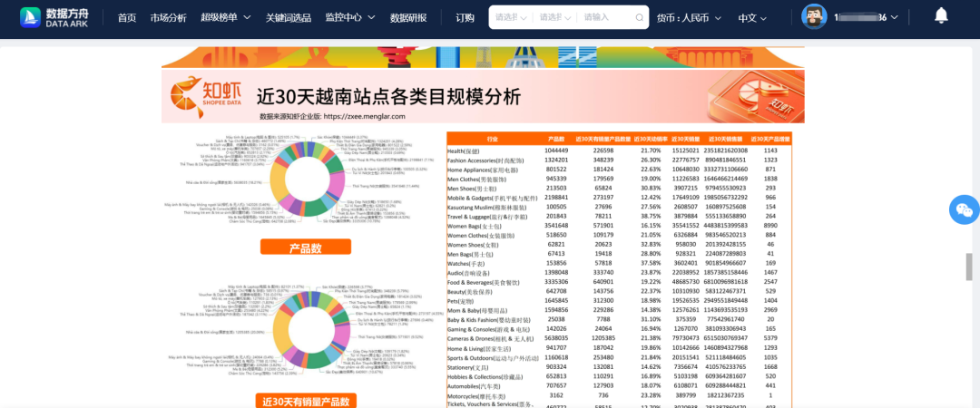Image resolution: width=980 pixels, height=408 pixels.
Task: Click the 行业 column header
Action: pyautogui.click(x=492, y=138)
